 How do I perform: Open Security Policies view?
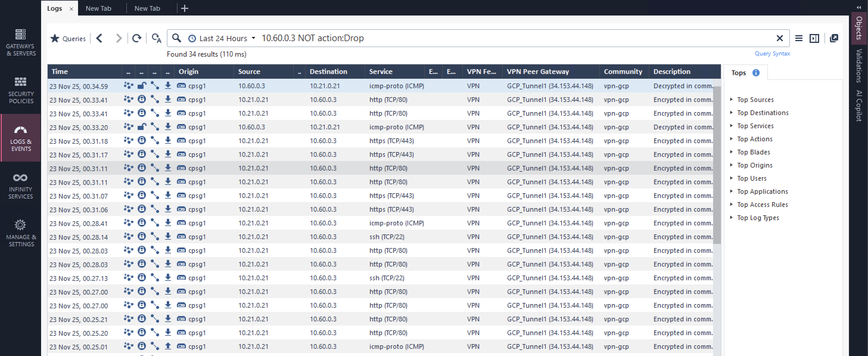click(x=20, y=90)
